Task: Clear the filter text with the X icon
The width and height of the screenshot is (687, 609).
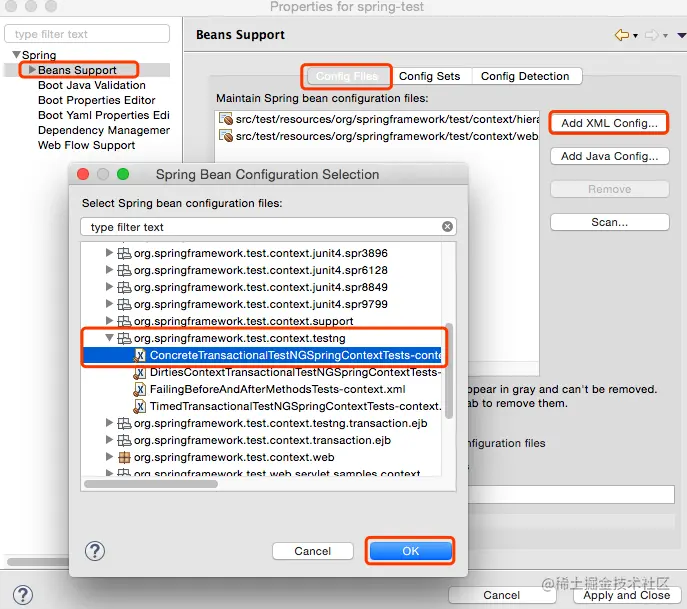Action: 447,227
